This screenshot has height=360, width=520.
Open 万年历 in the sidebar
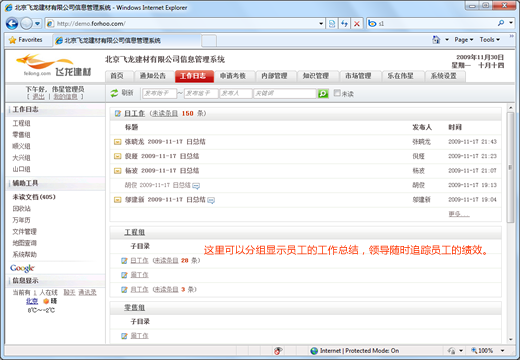click(21, 220)
